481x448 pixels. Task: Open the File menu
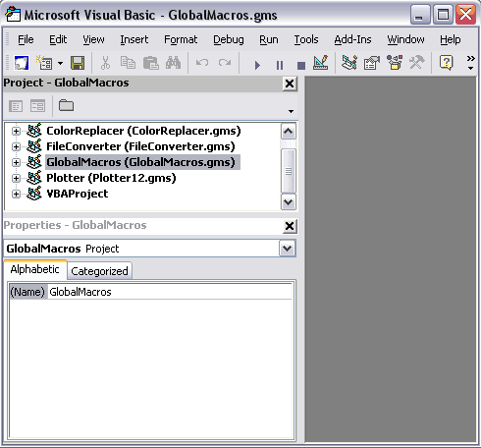(x=26, y=39)
